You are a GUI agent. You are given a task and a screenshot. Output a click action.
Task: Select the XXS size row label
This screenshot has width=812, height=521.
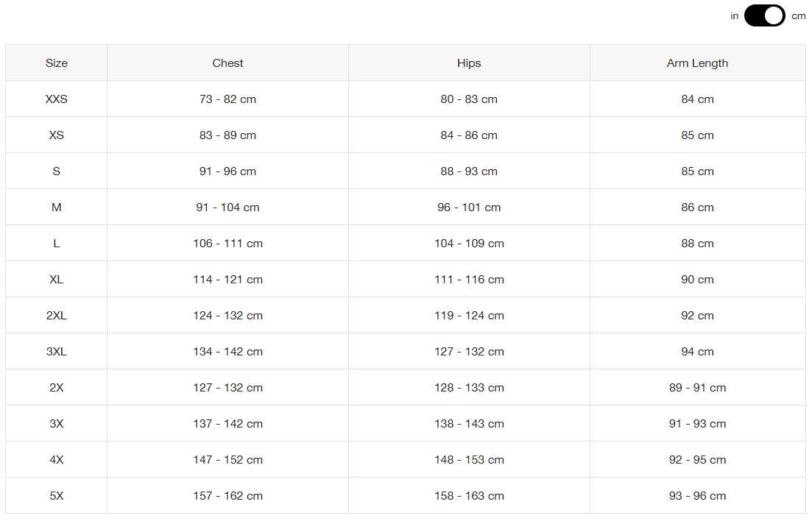57,99
